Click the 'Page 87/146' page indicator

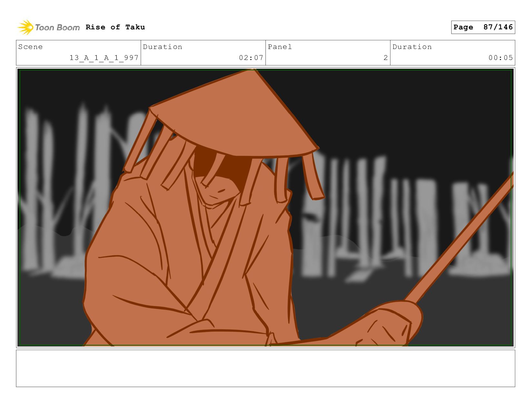tap(483, 27)
